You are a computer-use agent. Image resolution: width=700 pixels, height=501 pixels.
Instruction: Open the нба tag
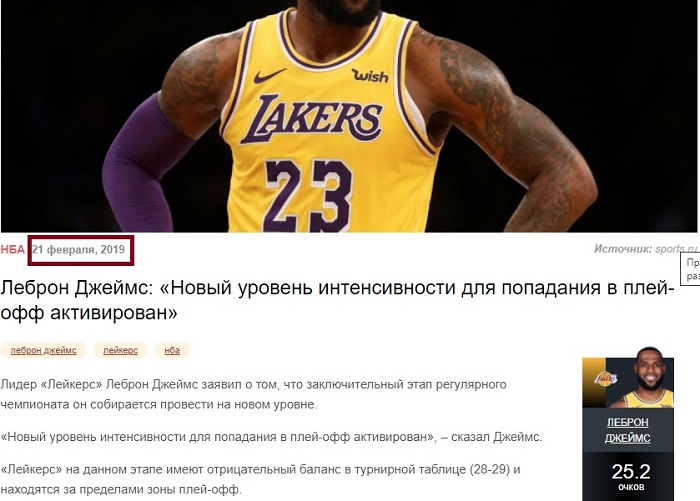click(172, 351)
